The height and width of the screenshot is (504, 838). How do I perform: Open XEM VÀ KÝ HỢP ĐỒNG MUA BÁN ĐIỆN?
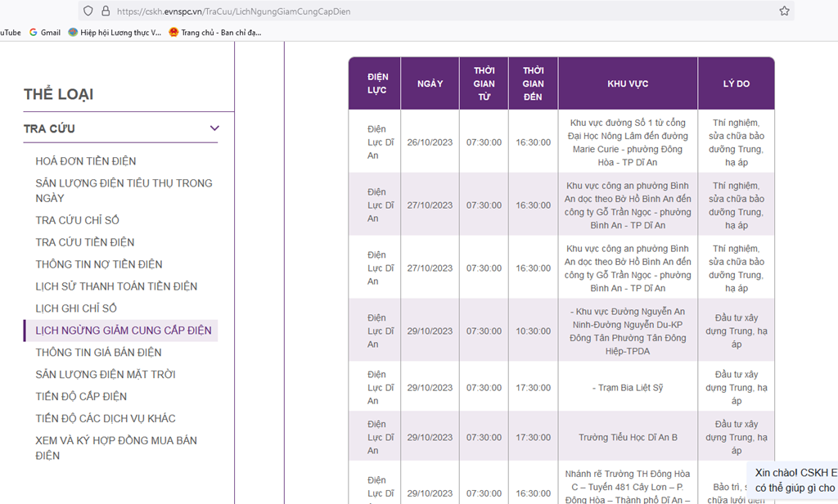tap(116, 448)
